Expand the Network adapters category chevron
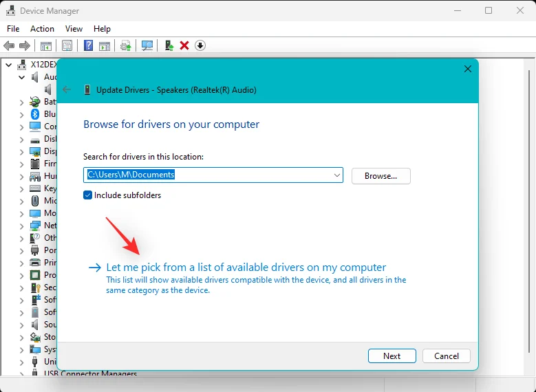 [21, 226]
